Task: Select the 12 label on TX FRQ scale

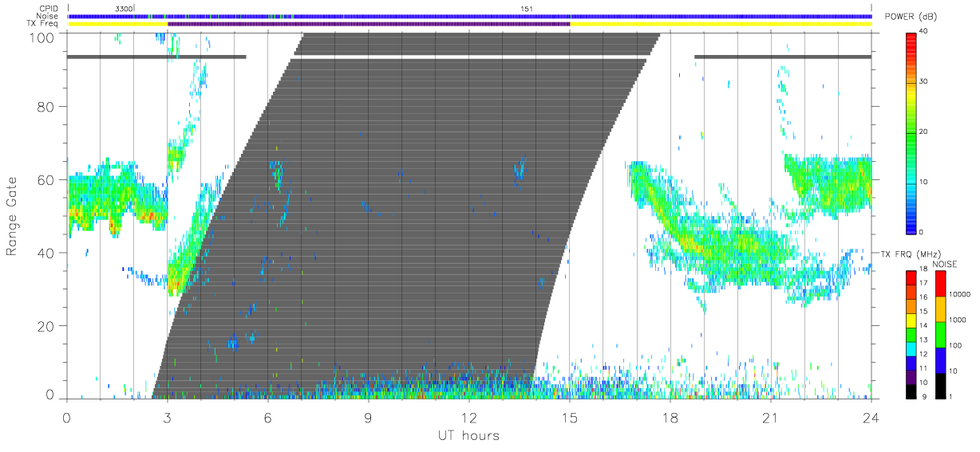Action: point(925,354)
